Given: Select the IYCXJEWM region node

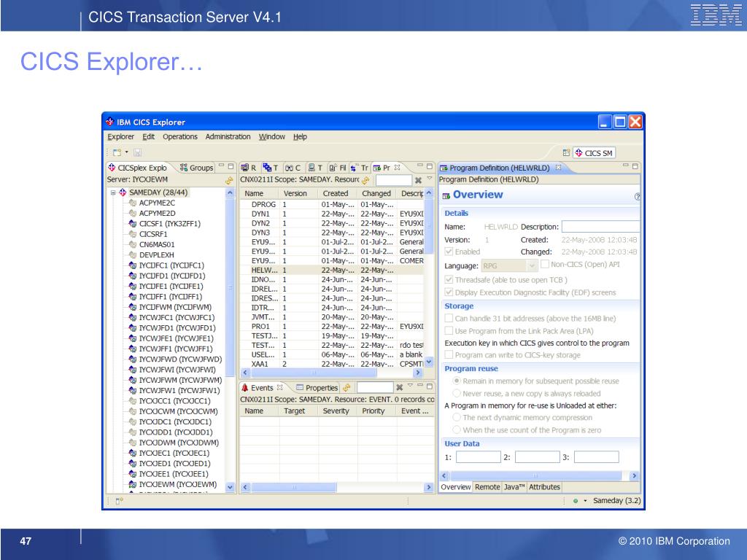Looking at the screenshot, I should (x=178, y=485).
